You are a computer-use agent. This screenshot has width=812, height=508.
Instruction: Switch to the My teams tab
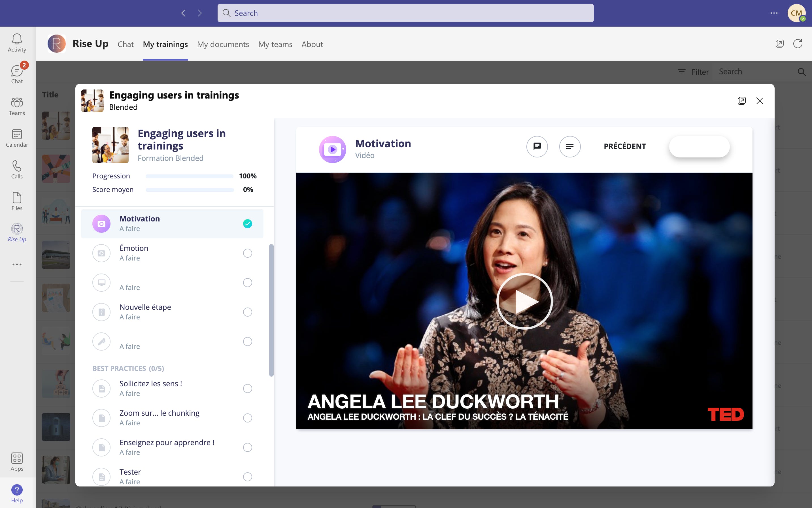275,44
